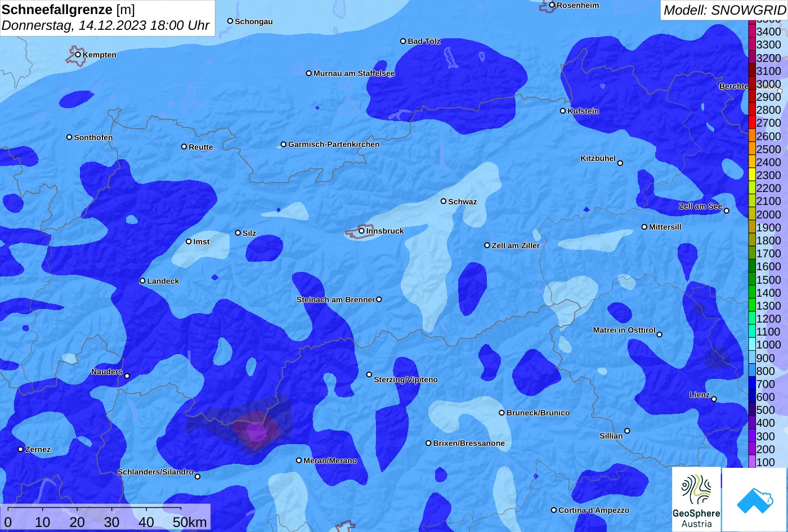Viewport: 788px width, 532px height.
Task: Click the Murnau am Staffelsee location dot
Action: pos(309,73)
